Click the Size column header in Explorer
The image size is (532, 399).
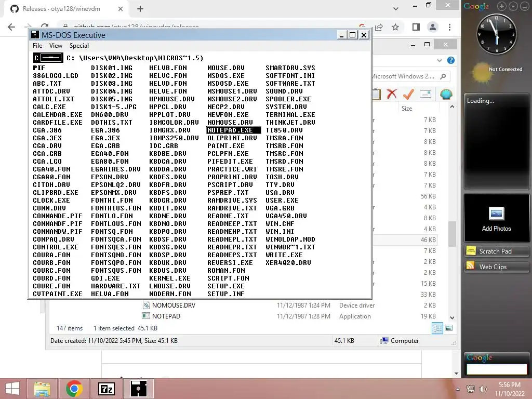click(406, 109)
